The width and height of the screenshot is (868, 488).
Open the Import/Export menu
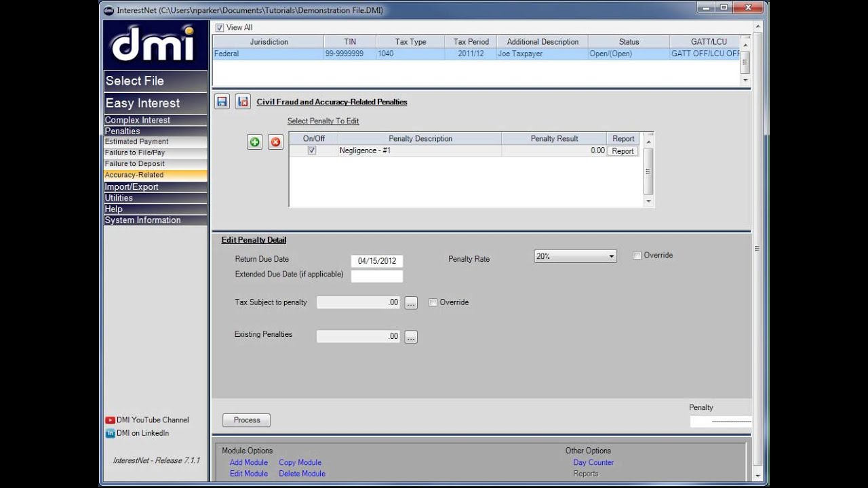(155, 186)
